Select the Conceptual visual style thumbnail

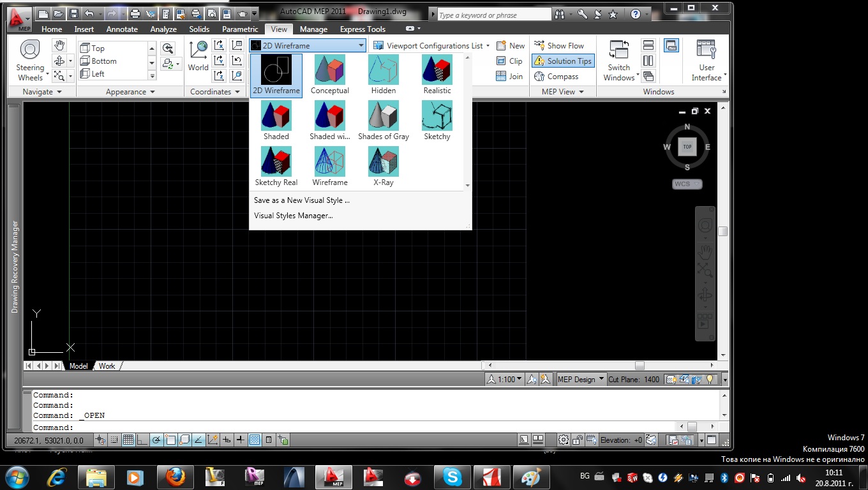point(330,70)
